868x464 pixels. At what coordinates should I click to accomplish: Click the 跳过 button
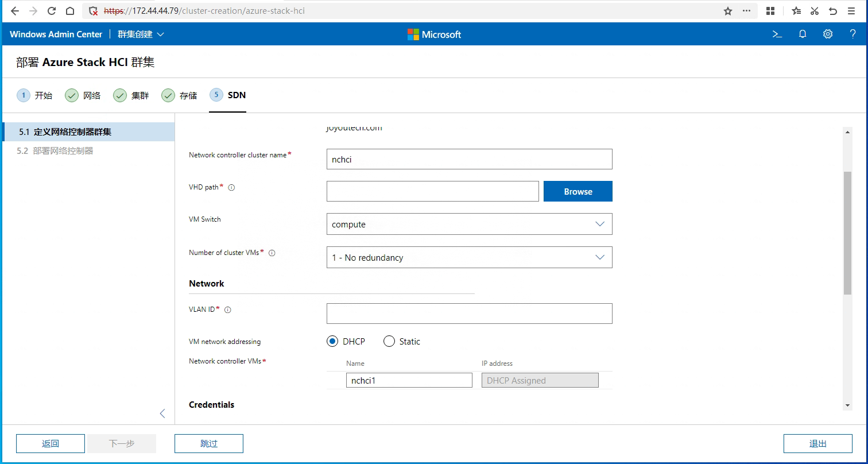point(209,443)
